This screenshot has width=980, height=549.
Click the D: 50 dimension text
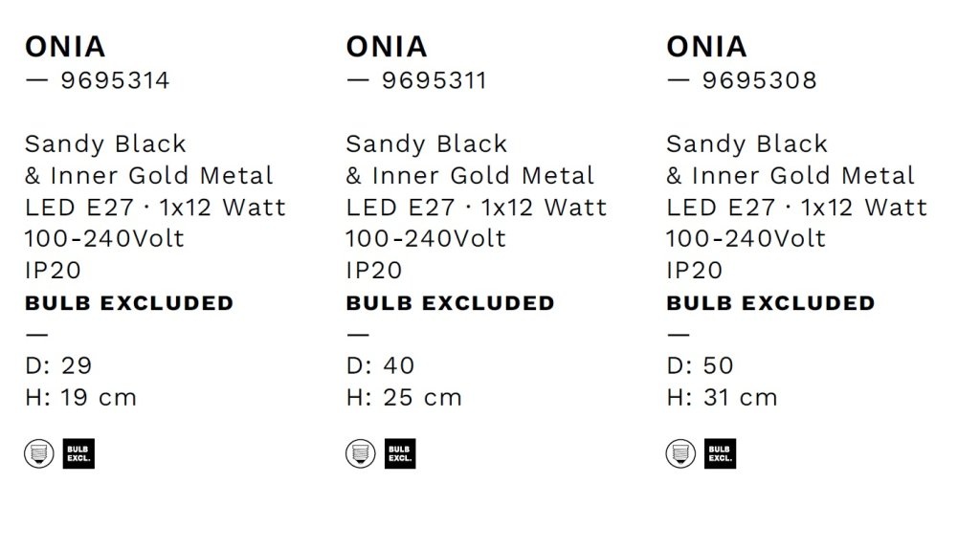click(x=700, y=365)
